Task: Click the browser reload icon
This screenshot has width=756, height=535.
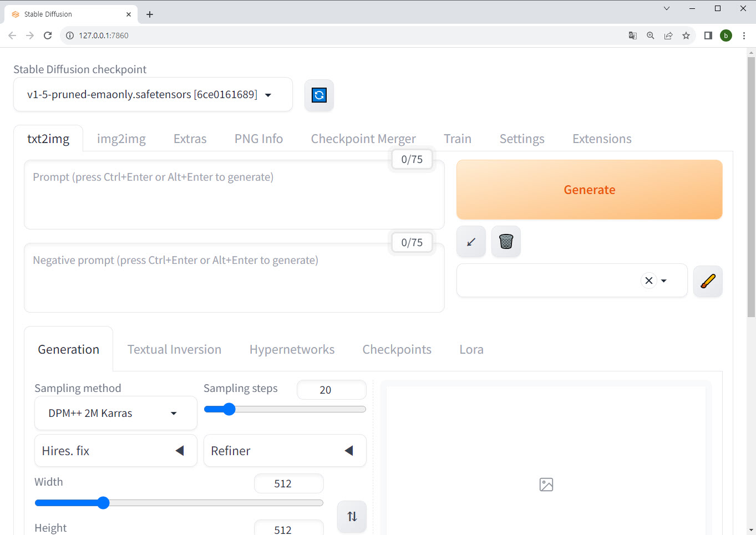Action: [x=48, y=35]
